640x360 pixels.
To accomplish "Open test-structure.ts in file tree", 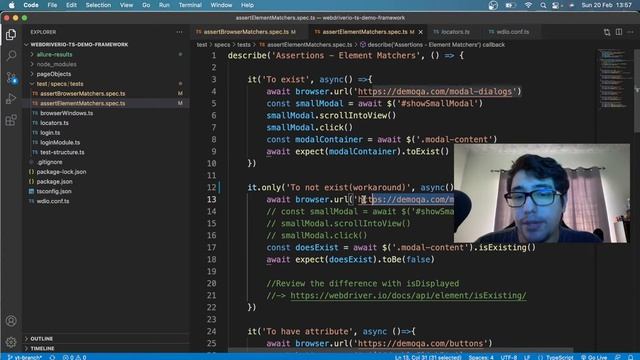I will click(62, 152).
